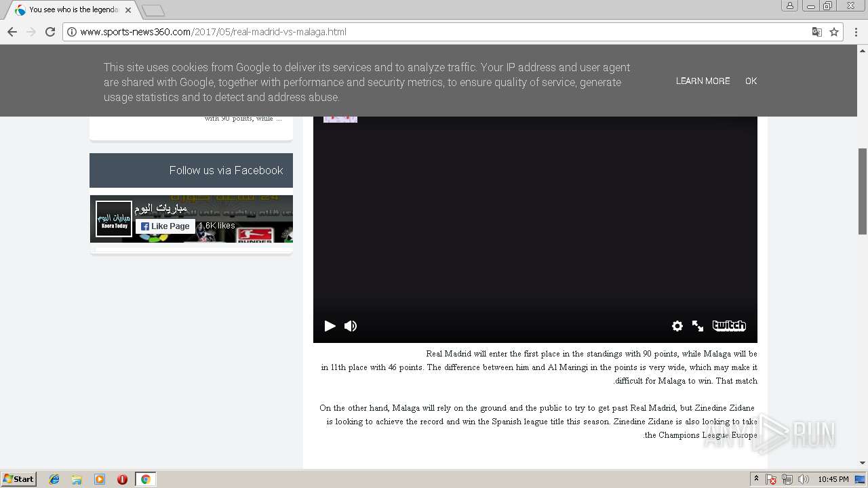Click the 'Follow us via Facebook' header
This screenshot has width=868, height=488.
coord(191,170)
